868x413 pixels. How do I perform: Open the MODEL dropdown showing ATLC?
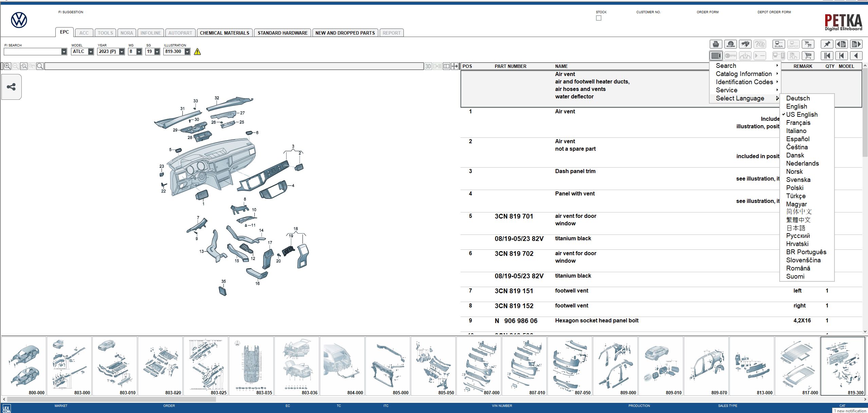[91, 52]
